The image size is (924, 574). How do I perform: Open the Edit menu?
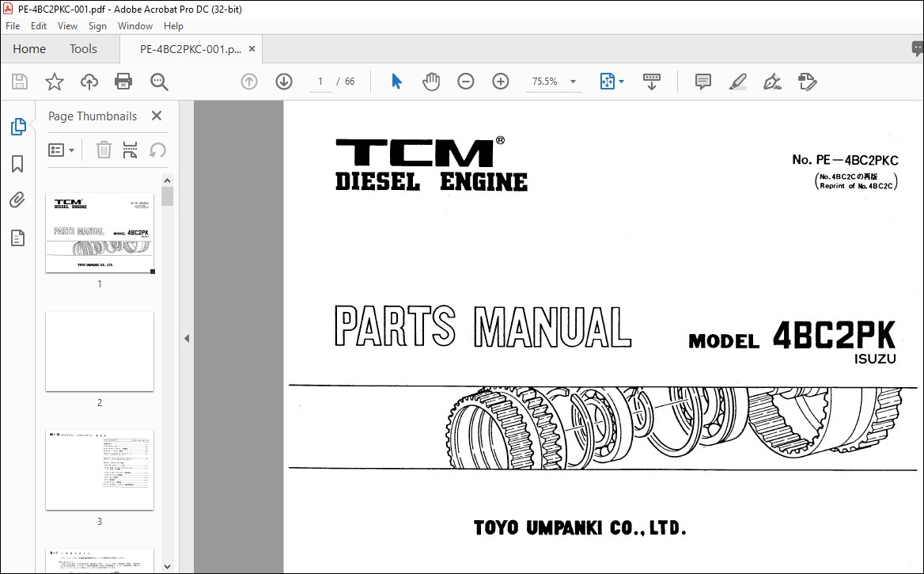(38, 26)
